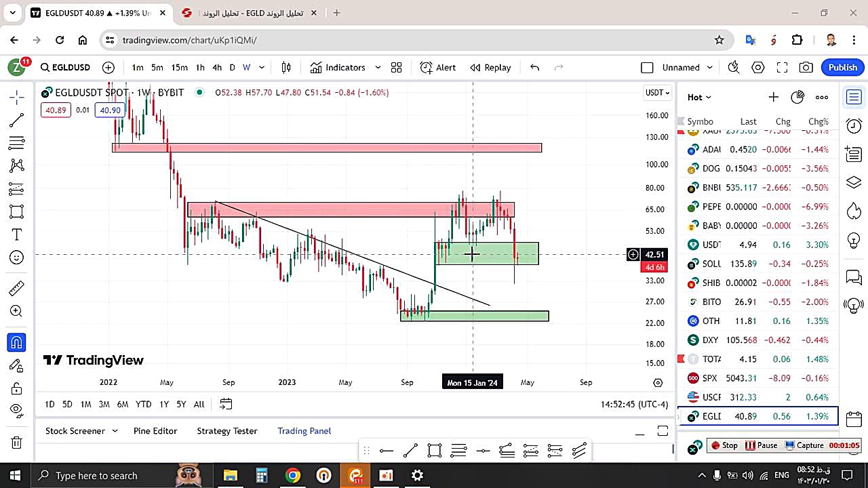Image resolution: width=868 pixels, height=488 pixels.
Task: Expand indicator favorites dropdown arrow
Action: point(378,67)
